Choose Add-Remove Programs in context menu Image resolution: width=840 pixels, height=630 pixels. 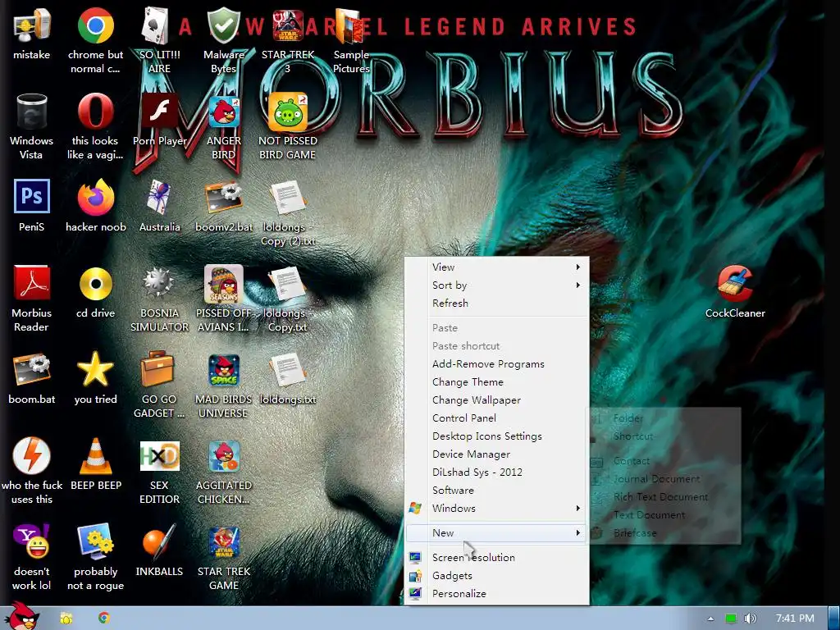click(x=496, y=363)
